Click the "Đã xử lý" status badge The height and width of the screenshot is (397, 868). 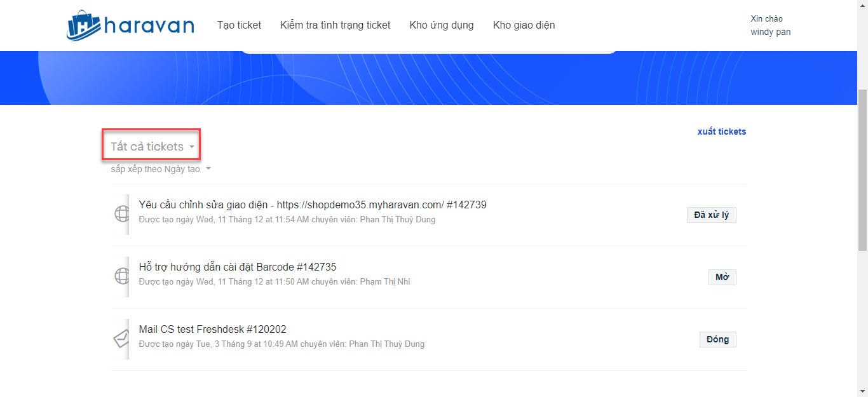[x=711, y=215]
